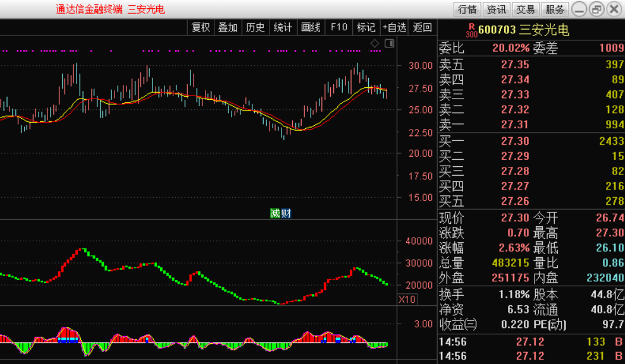Select the 600703 三安光电 stock title
Screen dimensions: 625x364
(524, 30)
